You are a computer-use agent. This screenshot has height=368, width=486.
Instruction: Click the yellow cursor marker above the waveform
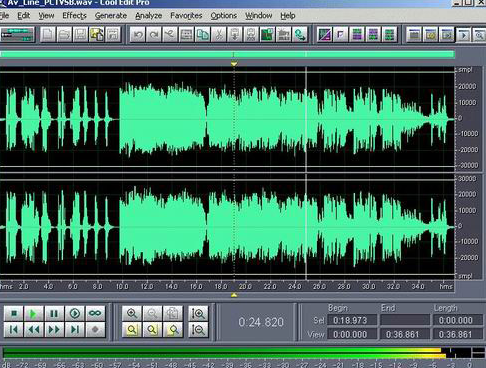point(234,63)
